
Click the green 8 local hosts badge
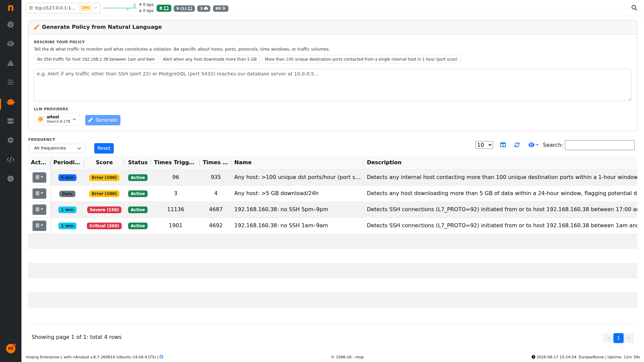164,8
